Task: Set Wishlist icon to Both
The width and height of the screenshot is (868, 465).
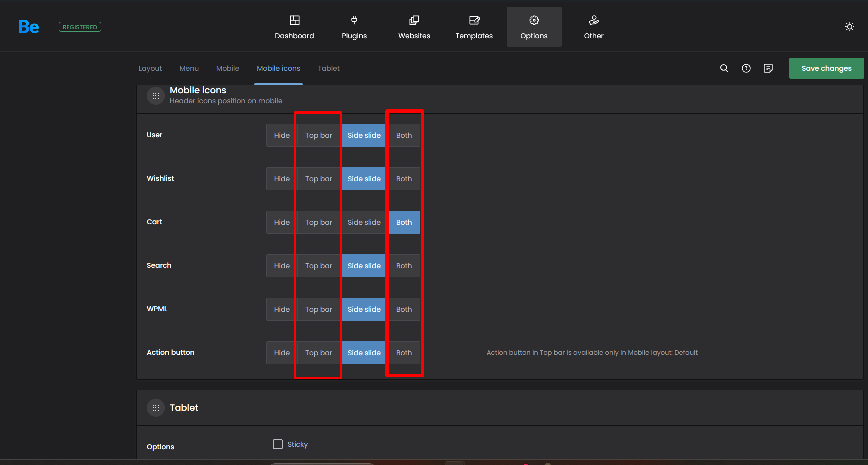Action: coord(404,179)
